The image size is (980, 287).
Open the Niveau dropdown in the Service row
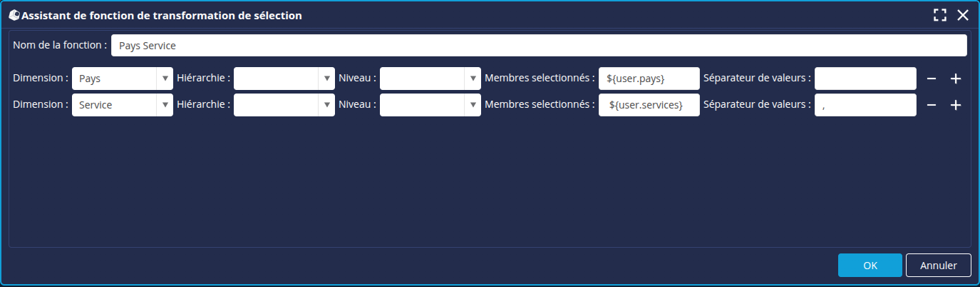point(473,105)
